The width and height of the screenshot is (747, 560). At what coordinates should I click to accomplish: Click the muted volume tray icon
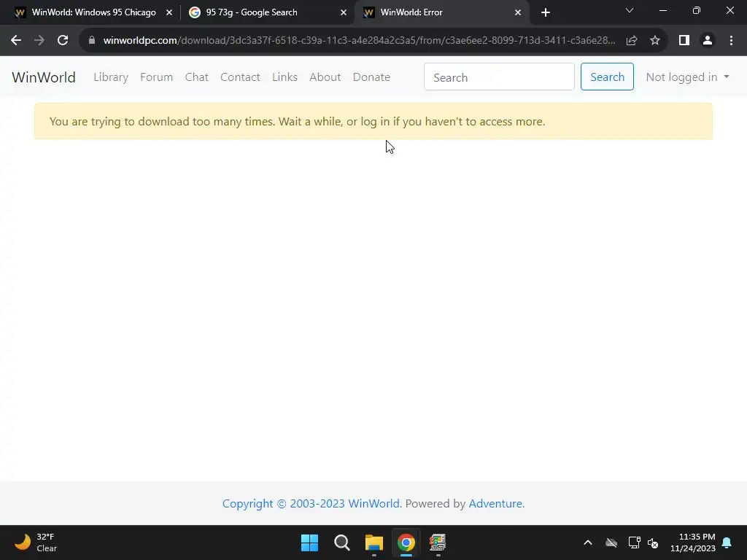(x=653, y=542)
